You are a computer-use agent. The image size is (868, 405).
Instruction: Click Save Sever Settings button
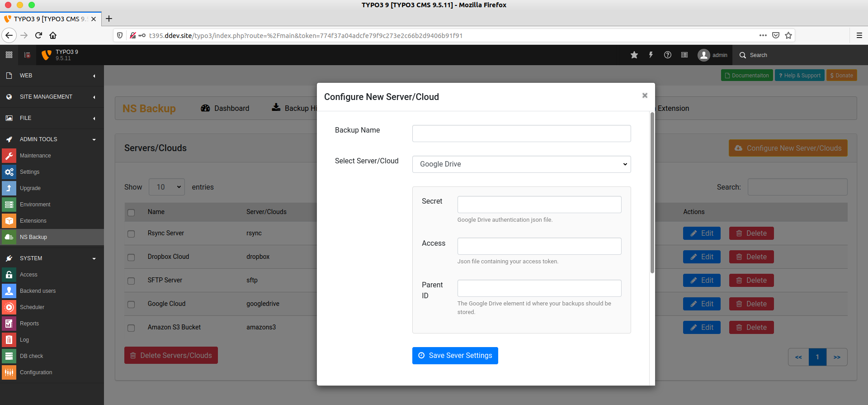455,356
